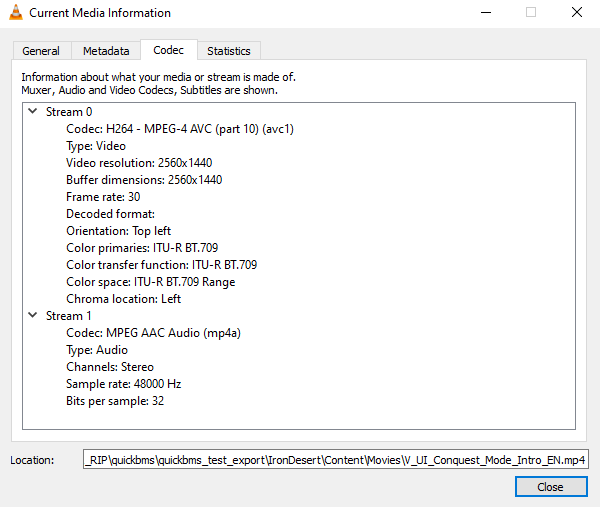The width and height of the screenshot is (600, 507).
Task: Select 'Buffer dimensions: 2560x1440' row
Action: [144, 180]
